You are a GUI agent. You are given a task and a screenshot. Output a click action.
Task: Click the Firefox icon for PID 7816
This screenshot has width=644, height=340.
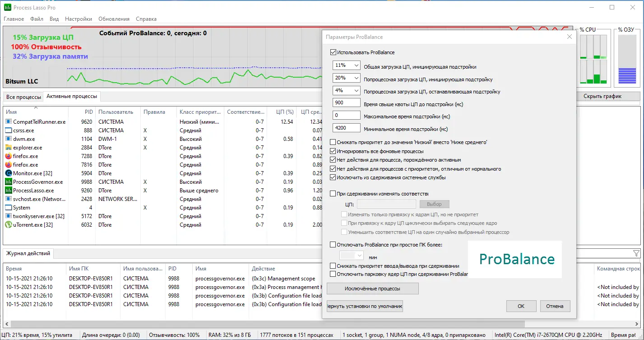9,165
